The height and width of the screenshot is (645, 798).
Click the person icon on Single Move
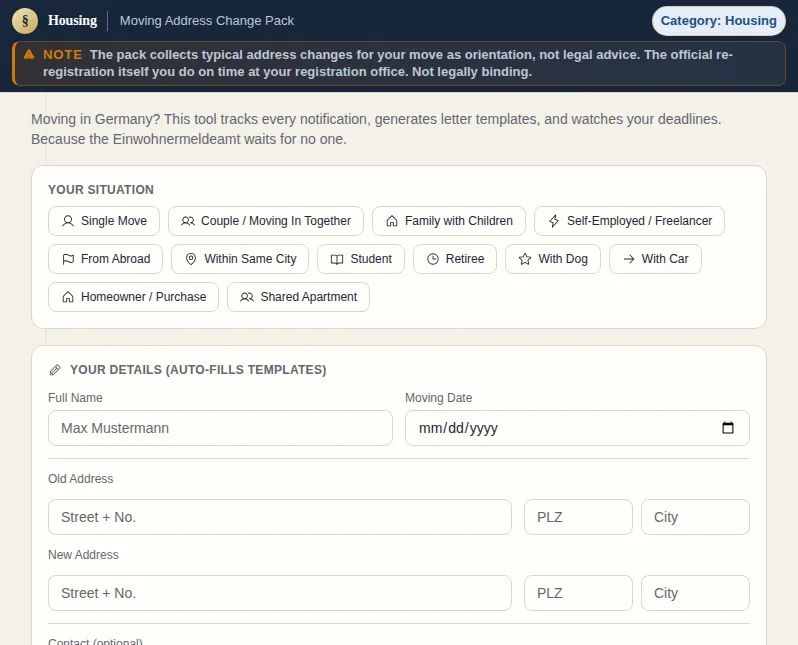point(68,221)
